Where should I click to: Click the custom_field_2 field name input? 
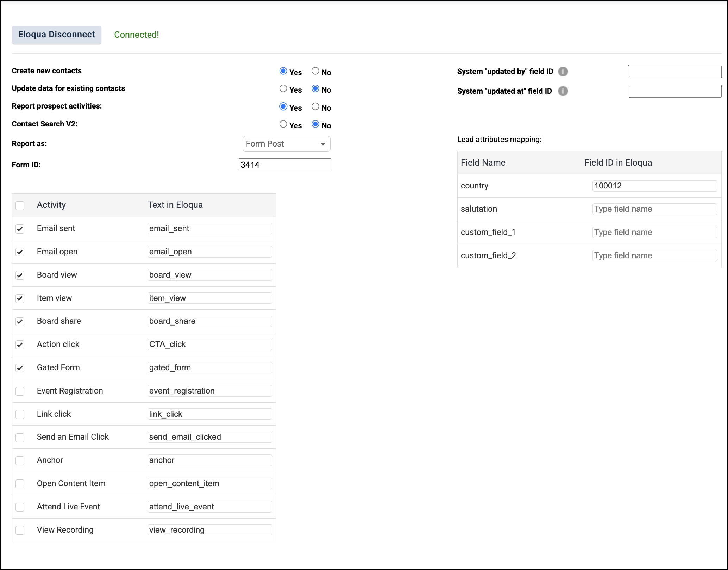[654, 255]
